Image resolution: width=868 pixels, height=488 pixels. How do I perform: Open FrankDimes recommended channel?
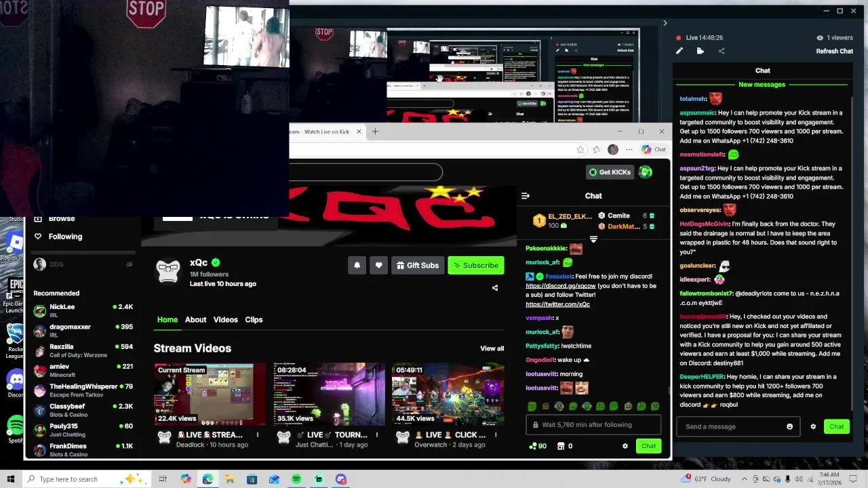coord(83,449)
